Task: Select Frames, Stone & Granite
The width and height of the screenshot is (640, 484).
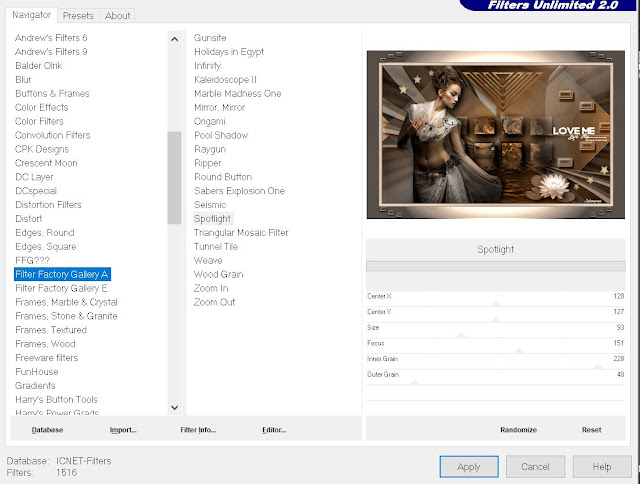Action: pos(66,316)
